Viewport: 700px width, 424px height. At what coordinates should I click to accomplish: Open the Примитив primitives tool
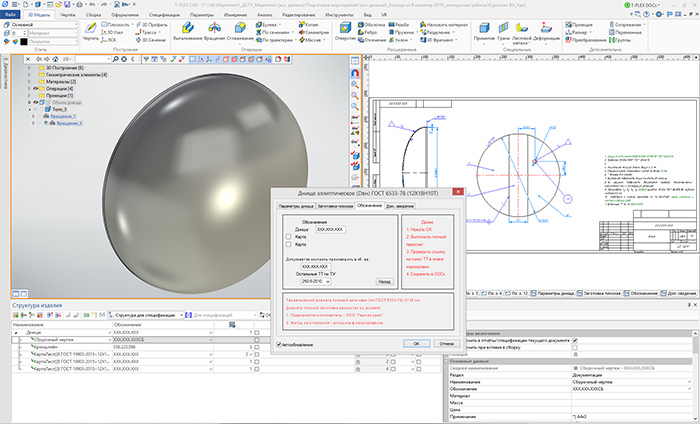click(484, 32)
